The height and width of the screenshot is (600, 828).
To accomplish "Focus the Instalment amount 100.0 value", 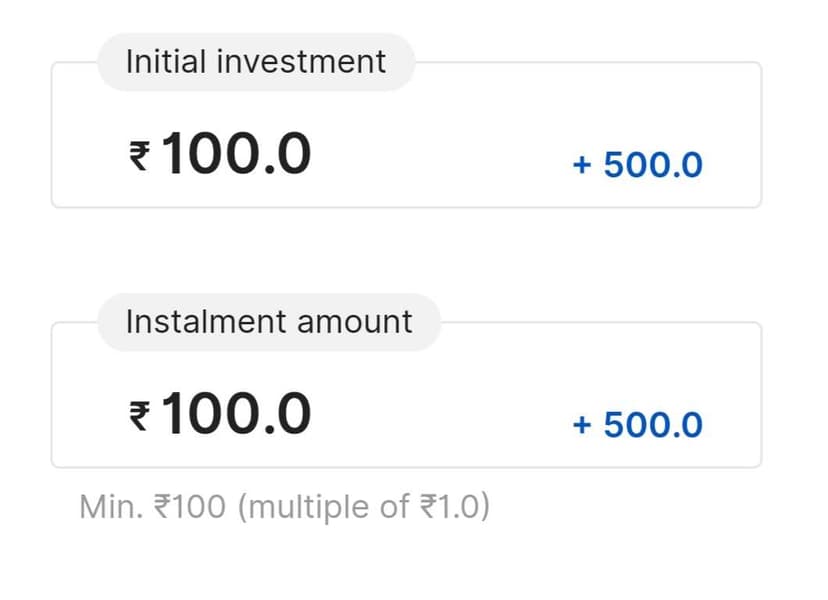I will pos(235,415).
